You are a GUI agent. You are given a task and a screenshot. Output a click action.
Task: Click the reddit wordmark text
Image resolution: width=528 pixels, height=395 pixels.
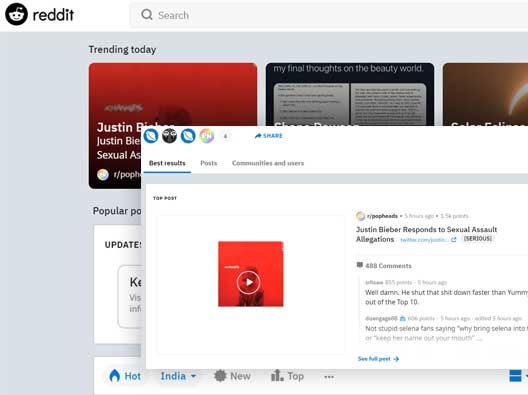pos(53,15)
